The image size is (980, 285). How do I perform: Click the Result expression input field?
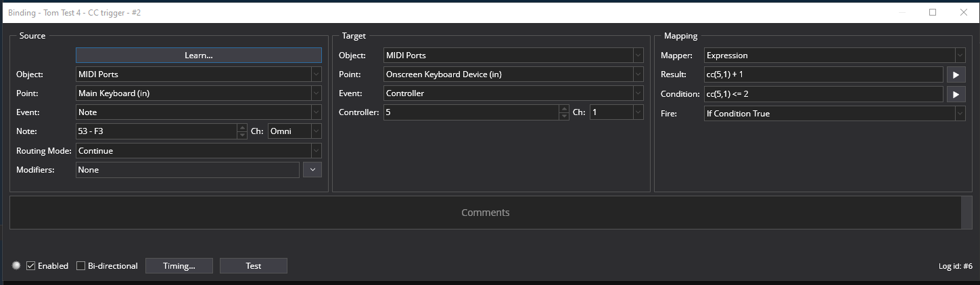coord(822,74)
